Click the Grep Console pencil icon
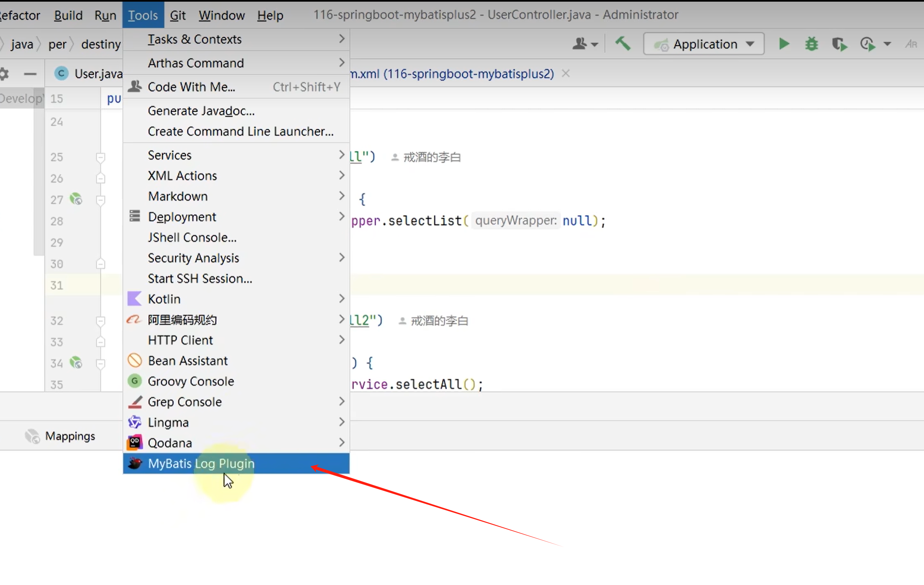The height and width of the screenshot is (585, 924). click(135, 402)
